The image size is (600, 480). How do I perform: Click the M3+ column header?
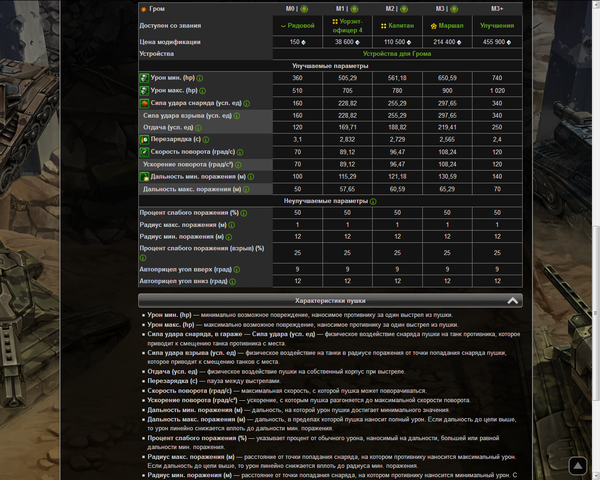tap(497, 9)
